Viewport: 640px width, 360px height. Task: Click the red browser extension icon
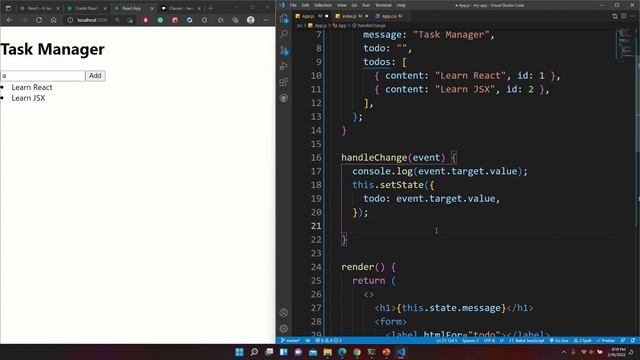[x=145, y=20]
